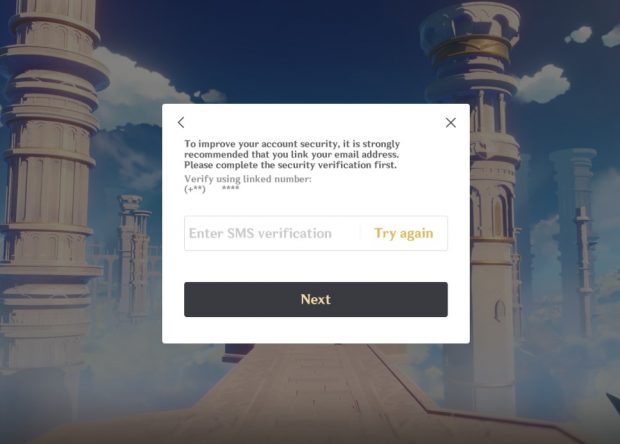
Task: Return to previous step via back icon
Action: [181, 123]
